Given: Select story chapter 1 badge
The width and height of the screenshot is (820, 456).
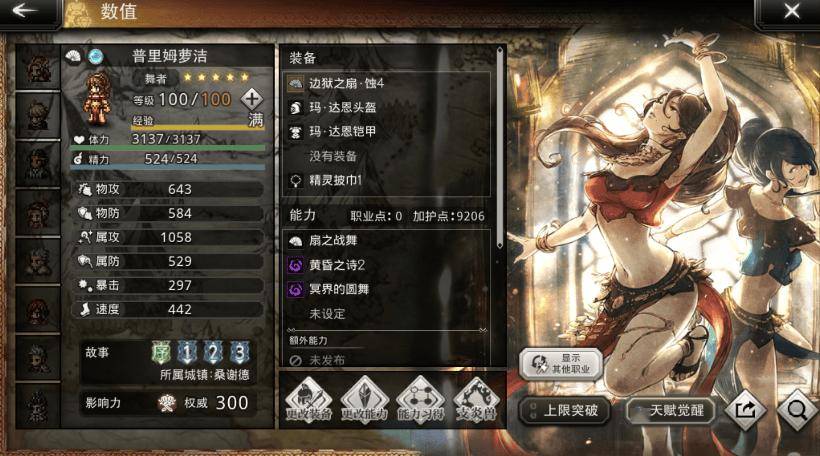Looking at the screenshot, I should (x=187, y=353).
